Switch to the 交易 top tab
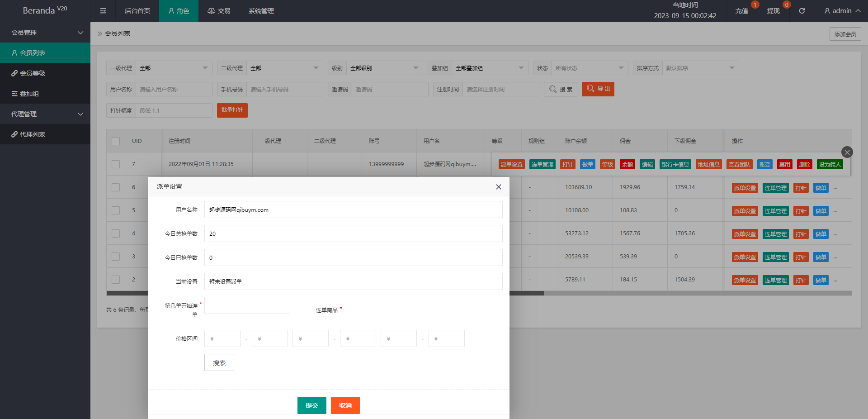Viewport: 868px width, 419px height. [219, 11]
